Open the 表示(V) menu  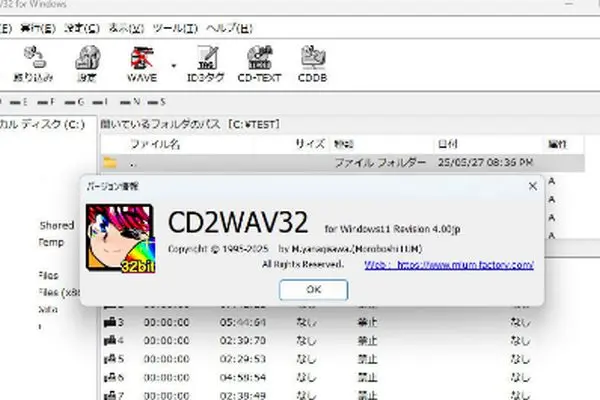click(126, 28)
